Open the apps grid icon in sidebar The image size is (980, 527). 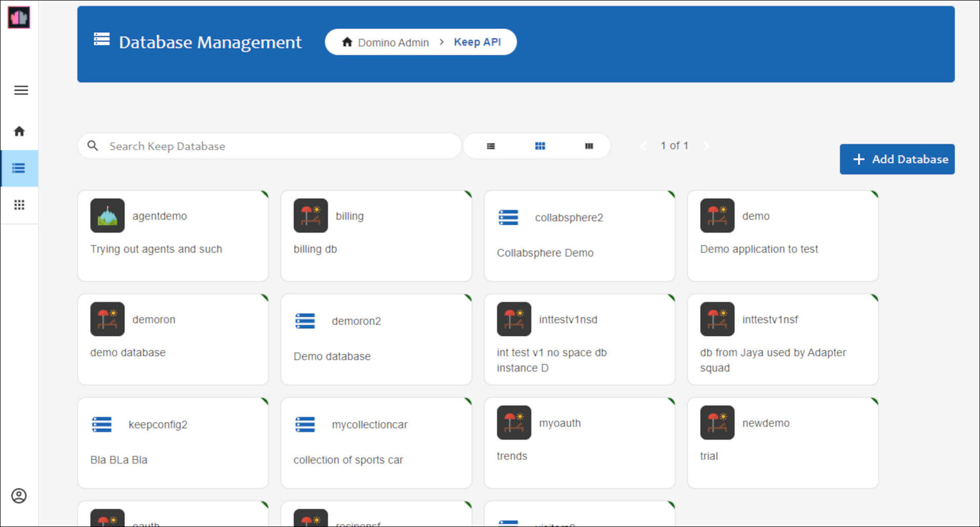19,205
